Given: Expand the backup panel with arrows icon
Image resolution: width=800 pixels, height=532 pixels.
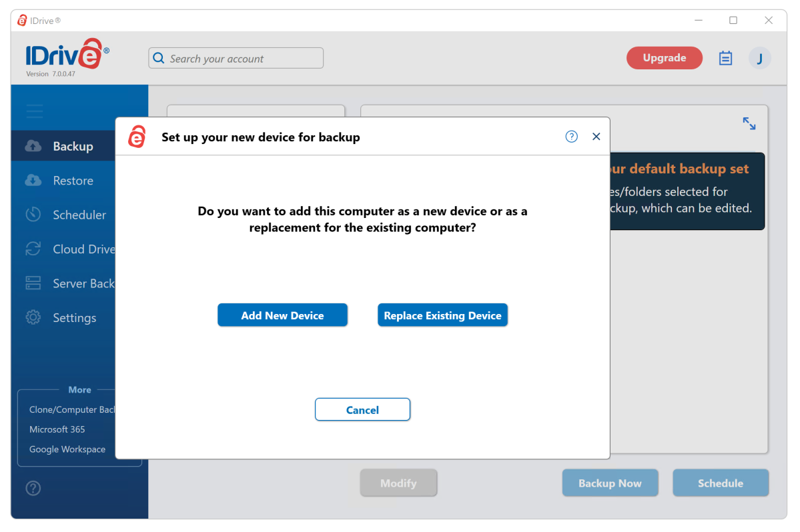Looking at the screenshot, I should click(749, 123).
